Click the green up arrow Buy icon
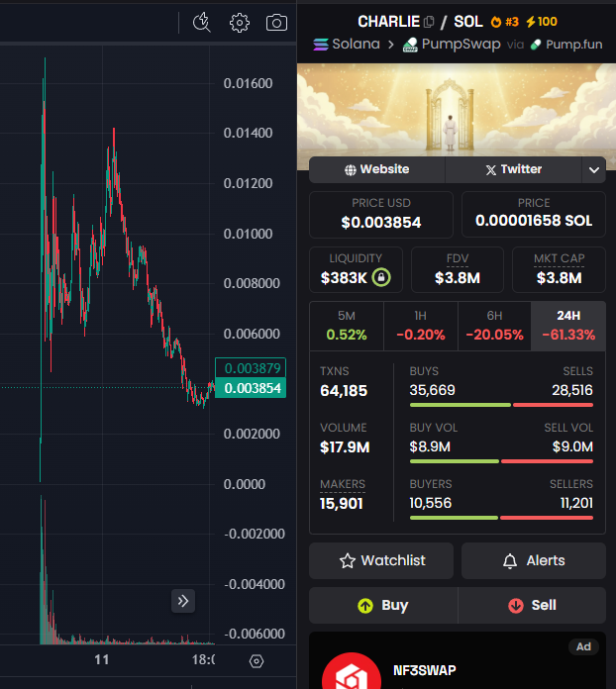The height and width of the screenshot is (689, 616). (x=365, y=606)
